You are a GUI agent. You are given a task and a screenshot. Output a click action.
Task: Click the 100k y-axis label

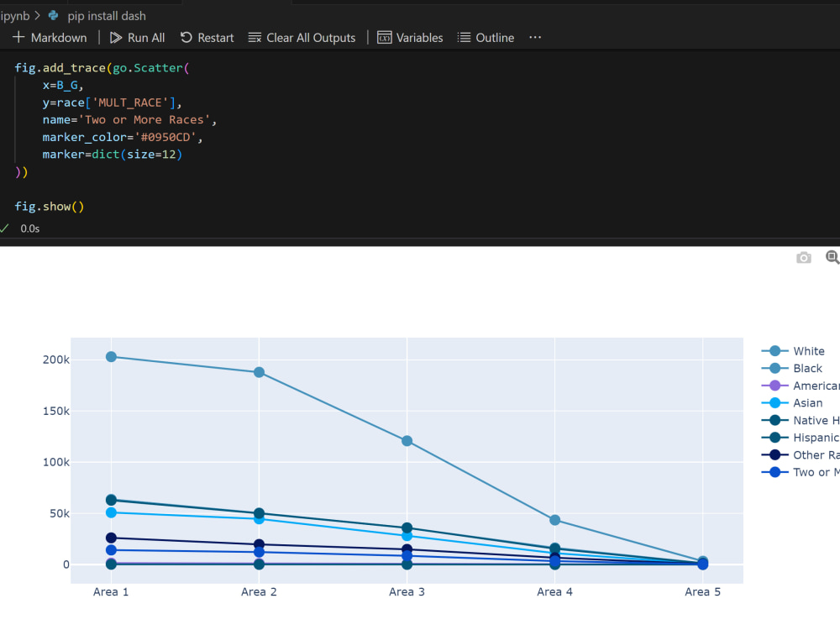point(56,462)
